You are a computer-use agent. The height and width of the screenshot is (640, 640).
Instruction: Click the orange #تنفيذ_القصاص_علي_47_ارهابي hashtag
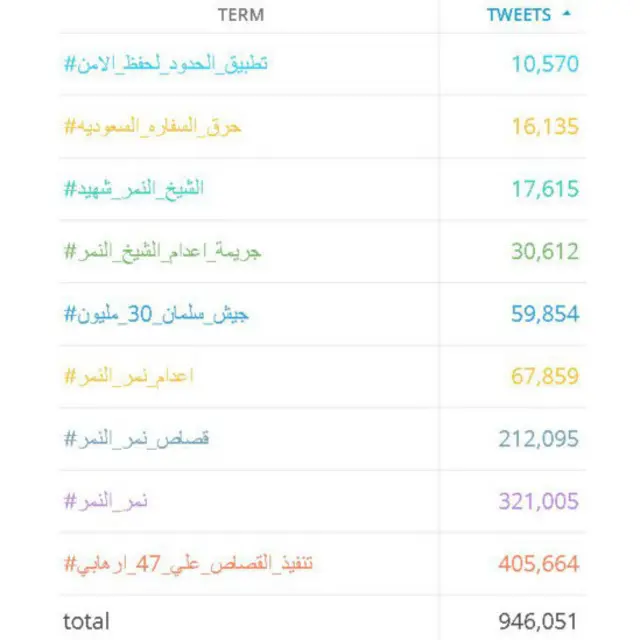pyautogui.click(x=189, y=563)
